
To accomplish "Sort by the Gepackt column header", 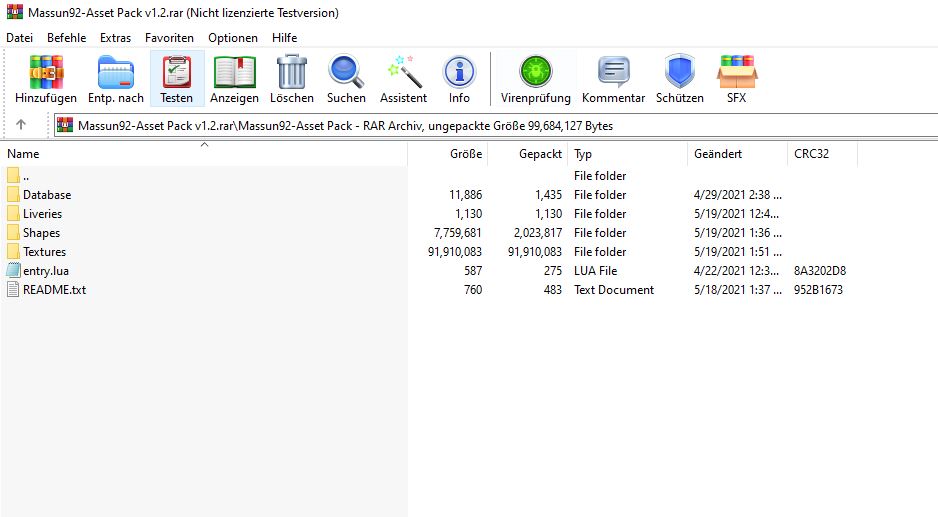I will [528, 154].
